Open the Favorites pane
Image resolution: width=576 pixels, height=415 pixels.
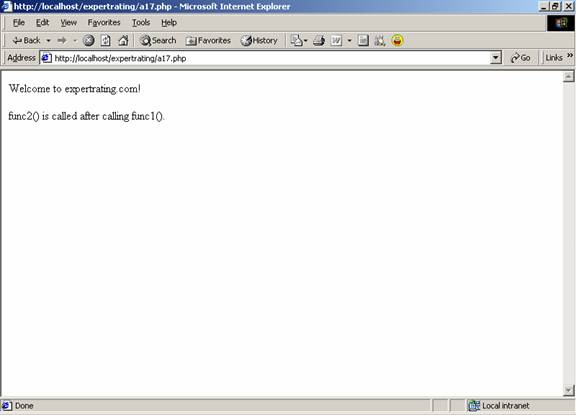pos(208,40)
